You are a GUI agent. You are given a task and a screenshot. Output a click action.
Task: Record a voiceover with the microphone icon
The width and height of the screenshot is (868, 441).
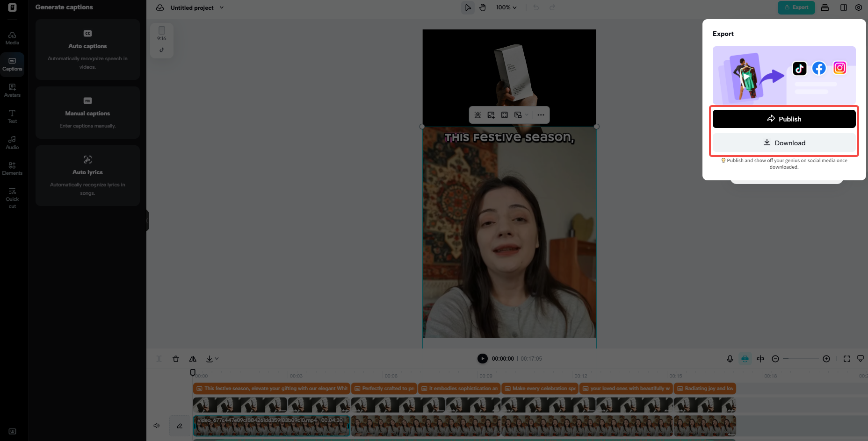[730, 359]
